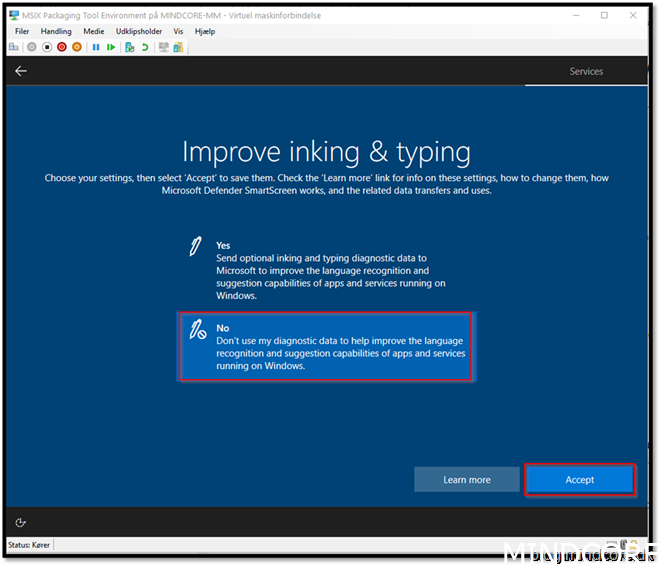Click the orange Save state icon
This screenshot has height=566, width=661.
pyautogui.click(x=77, y=47)
